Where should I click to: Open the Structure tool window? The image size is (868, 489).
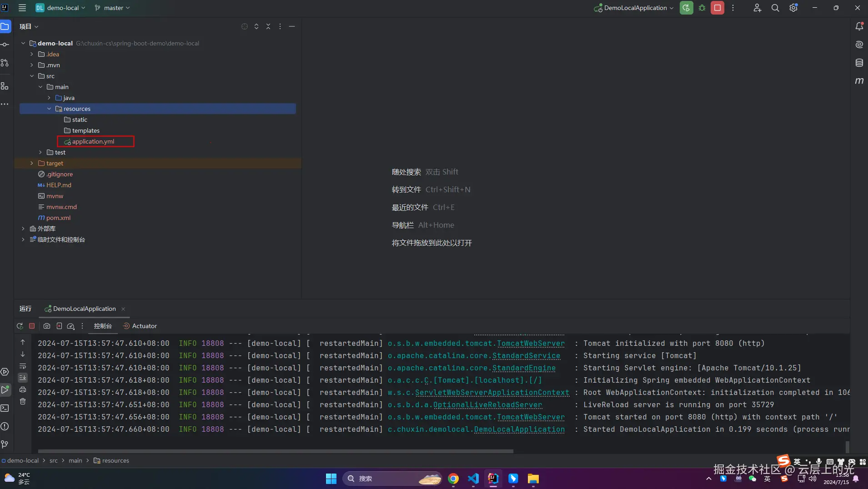[5, 86]
